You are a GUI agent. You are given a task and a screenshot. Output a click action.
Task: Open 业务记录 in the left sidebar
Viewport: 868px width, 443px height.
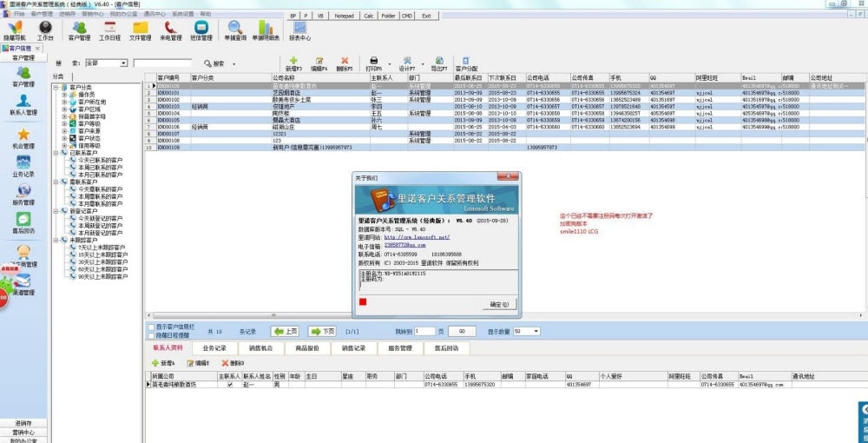pos(23,167)
